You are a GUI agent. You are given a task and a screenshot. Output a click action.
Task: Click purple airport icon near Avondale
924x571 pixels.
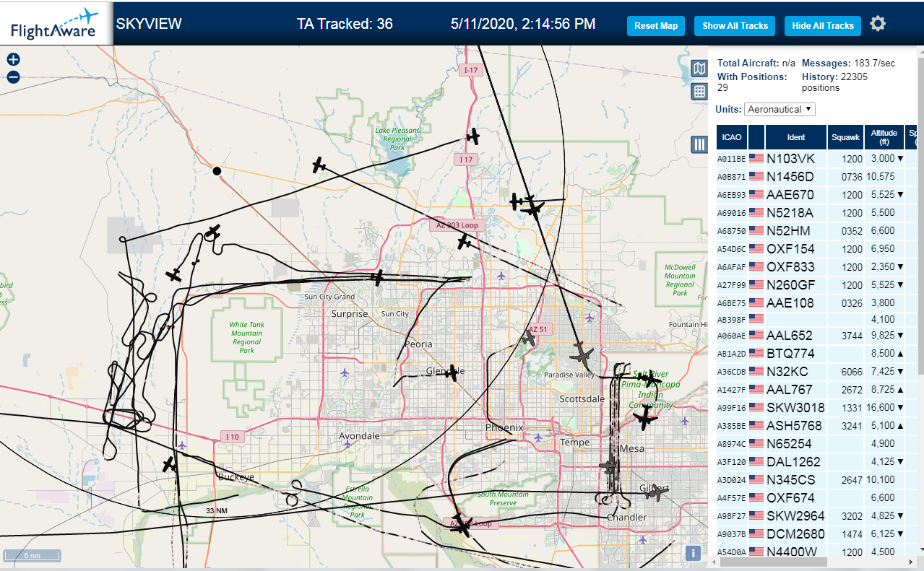click(x=347, y=444)
